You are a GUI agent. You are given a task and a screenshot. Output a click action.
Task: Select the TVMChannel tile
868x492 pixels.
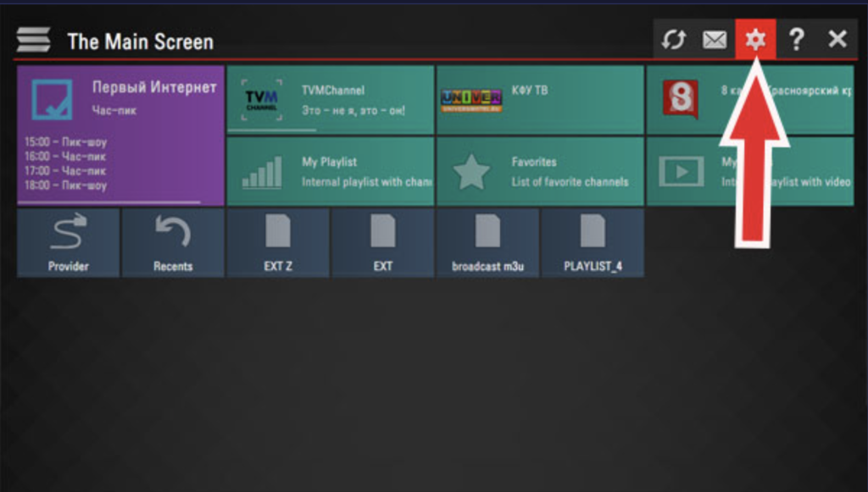(x=331, y=100)
